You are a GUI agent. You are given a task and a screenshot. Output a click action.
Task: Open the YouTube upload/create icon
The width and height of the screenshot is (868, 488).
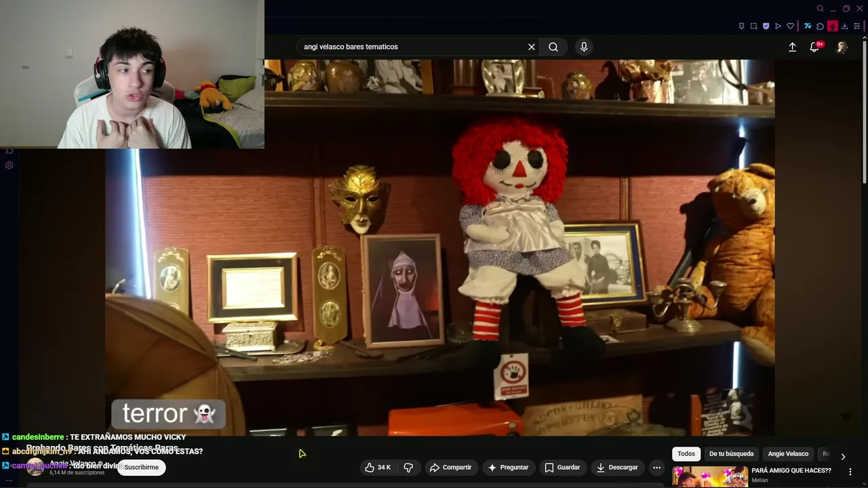coord(792,47)
